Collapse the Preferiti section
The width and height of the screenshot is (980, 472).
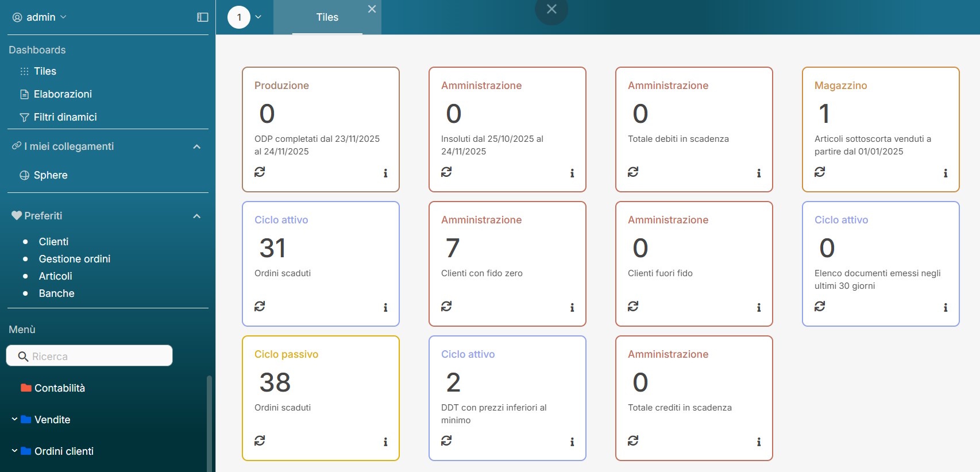click(x=196, y=216)
